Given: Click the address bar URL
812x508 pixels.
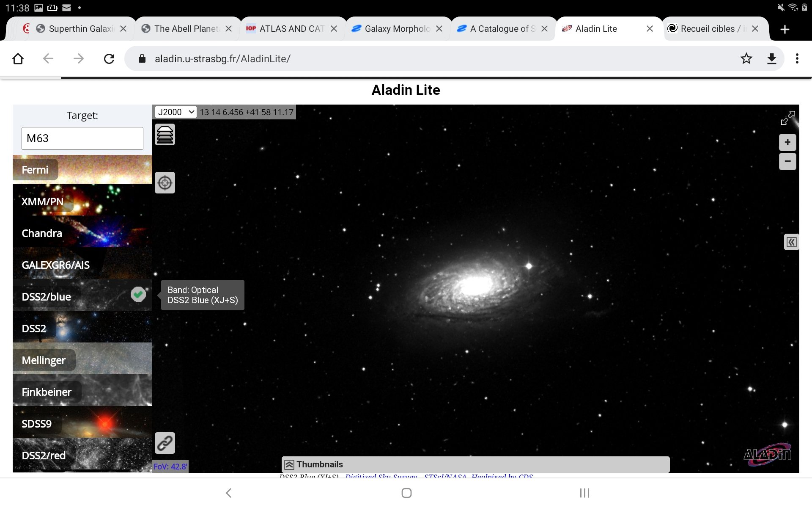Looking at the screenshot, I should (x=222, y=59).
